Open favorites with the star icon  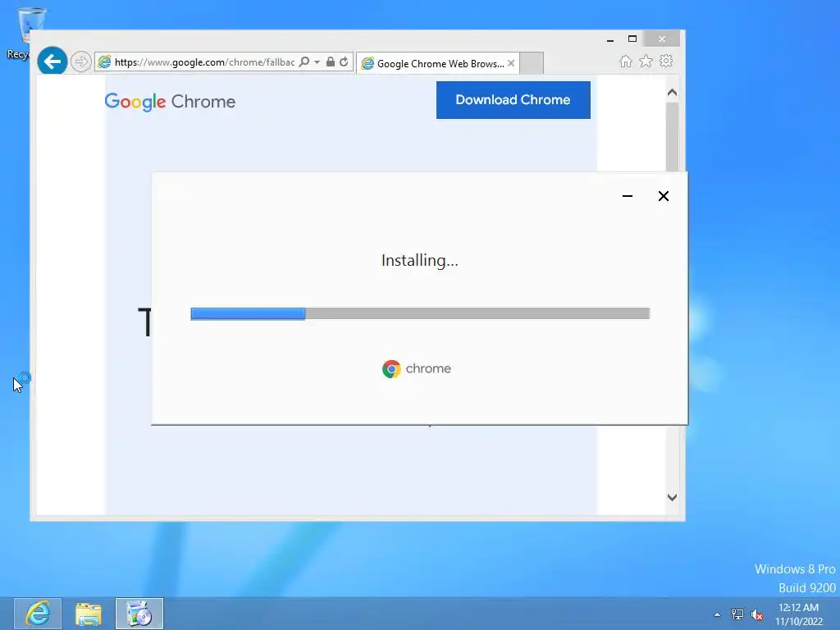(x=646, y=61)
